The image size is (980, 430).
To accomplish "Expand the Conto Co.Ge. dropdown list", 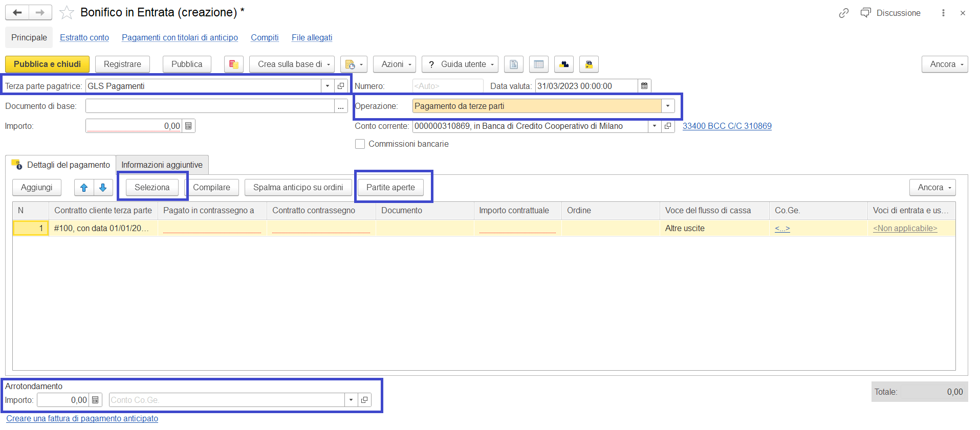I will (x=351, y=400).
